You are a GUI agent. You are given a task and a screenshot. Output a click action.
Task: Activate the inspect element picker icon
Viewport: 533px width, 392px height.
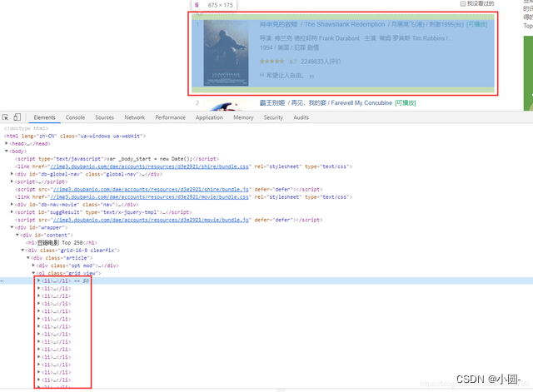click(5, 117)
